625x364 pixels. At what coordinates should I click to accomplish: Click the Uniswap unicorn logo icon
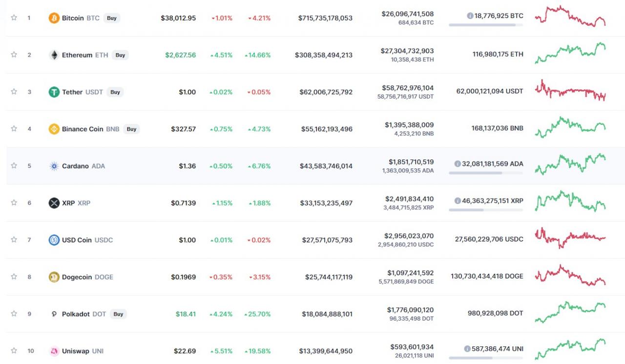(x=54, y=351)
